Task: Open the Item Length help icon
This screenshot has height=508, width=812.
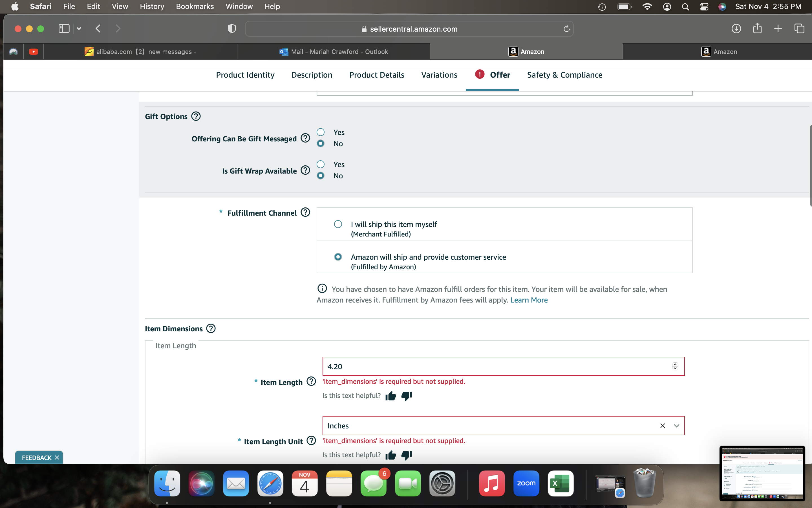Action: (311, 381)
